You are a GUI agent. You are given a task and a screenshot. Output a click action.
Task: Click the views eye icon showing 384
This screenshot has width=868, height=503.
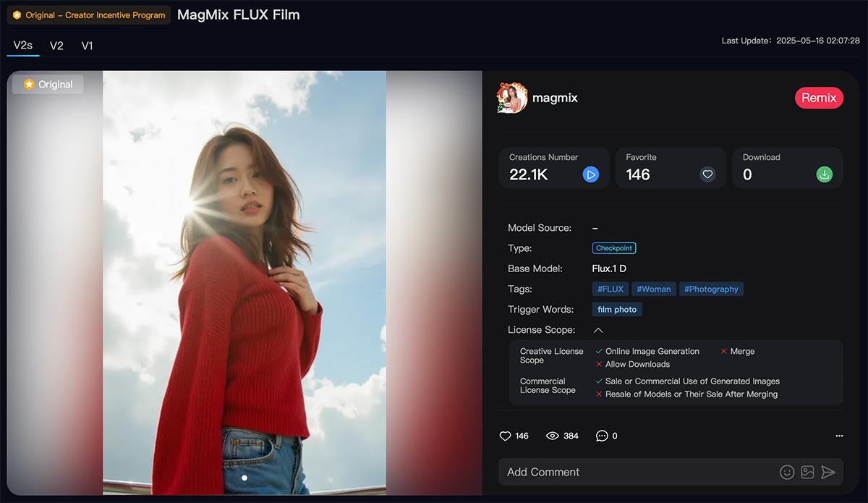point(554,436)
